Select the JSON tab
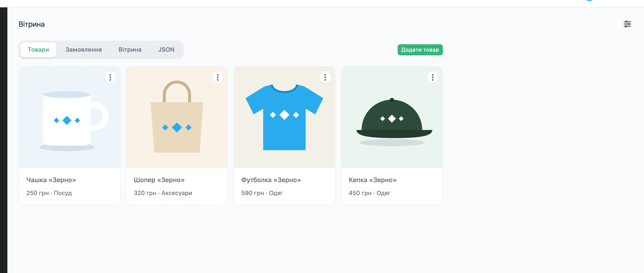The width and height of the screenshot is (644, 273). tap(166, 50)
